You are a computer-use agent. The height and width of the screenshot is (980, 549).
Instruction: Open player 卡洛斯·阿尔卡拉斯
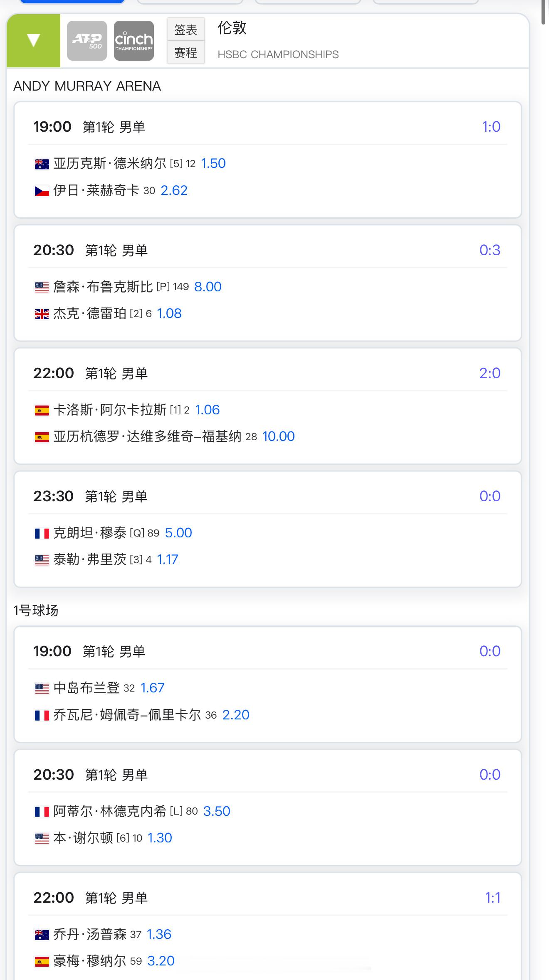click(x=110, y=410)
